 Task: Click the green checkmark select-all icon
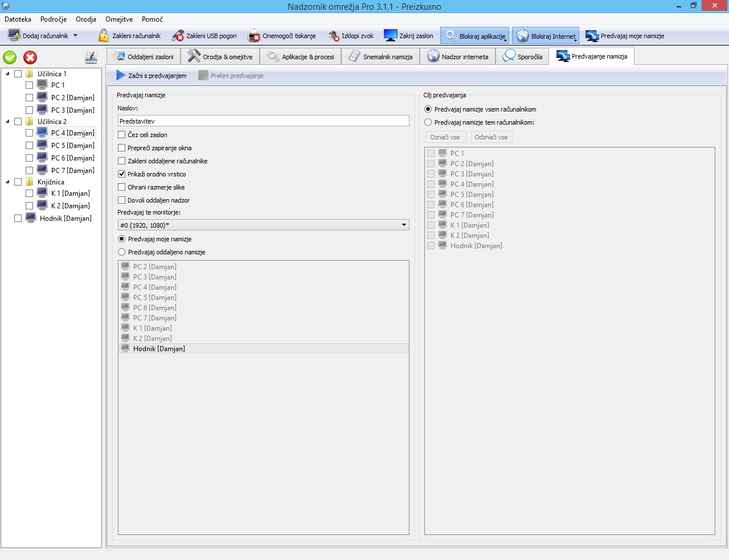click(x=10, y=57)
